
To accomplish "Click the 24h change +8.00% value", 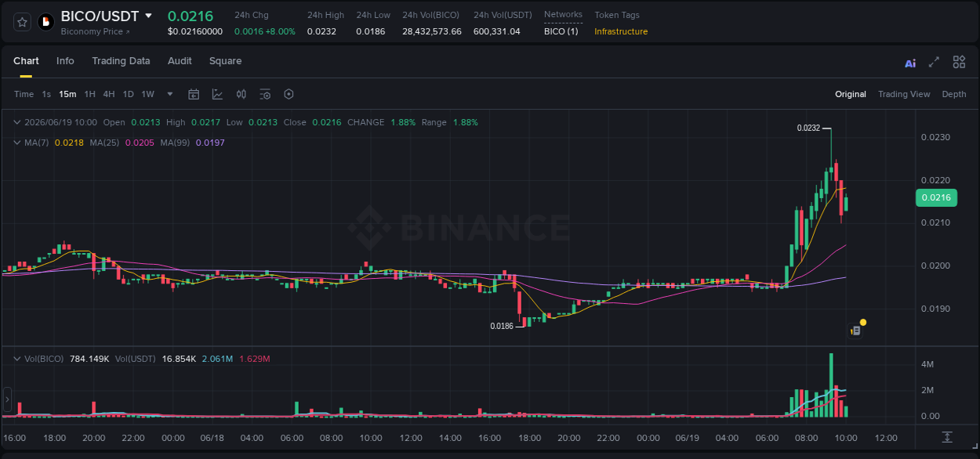I will click(x=281, y=31).
